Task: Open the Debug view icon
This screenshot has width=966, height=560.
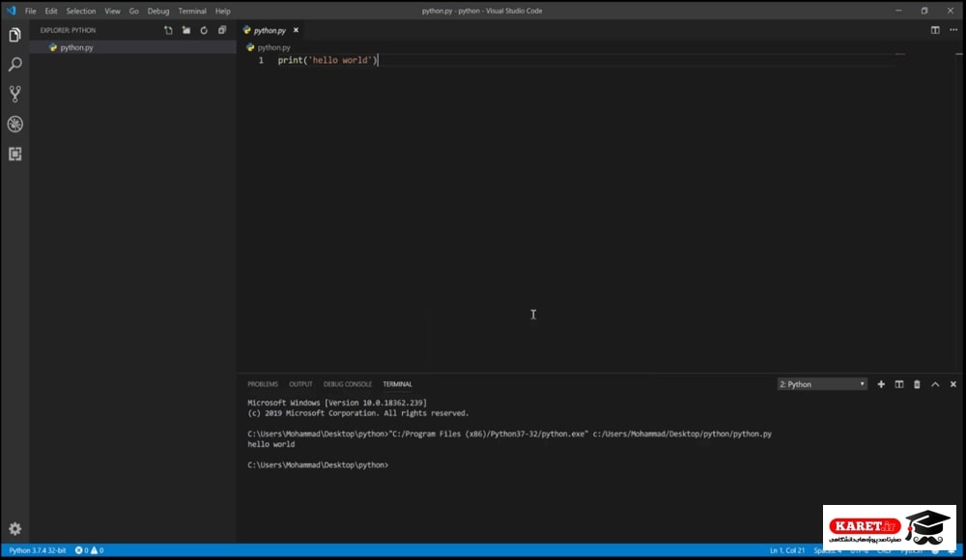Action: 14,124
